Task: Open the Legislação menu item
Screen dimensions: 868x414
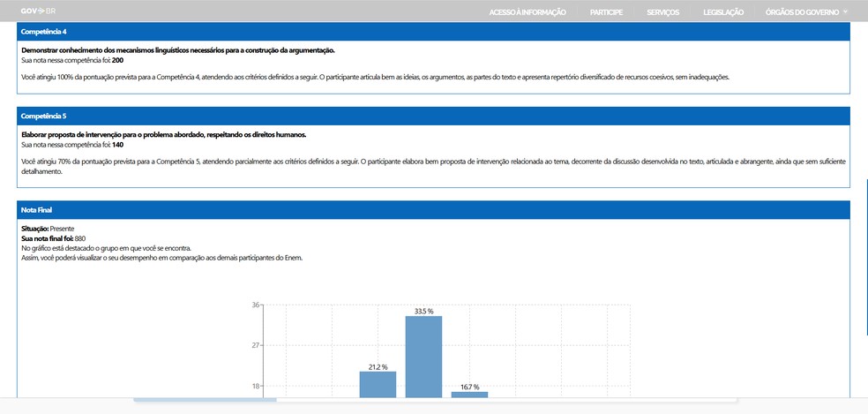Action: pos(723,12)
